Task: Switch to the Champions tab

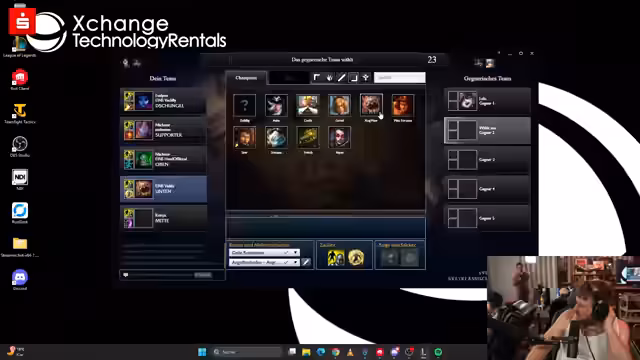Action: click(246, 78)
